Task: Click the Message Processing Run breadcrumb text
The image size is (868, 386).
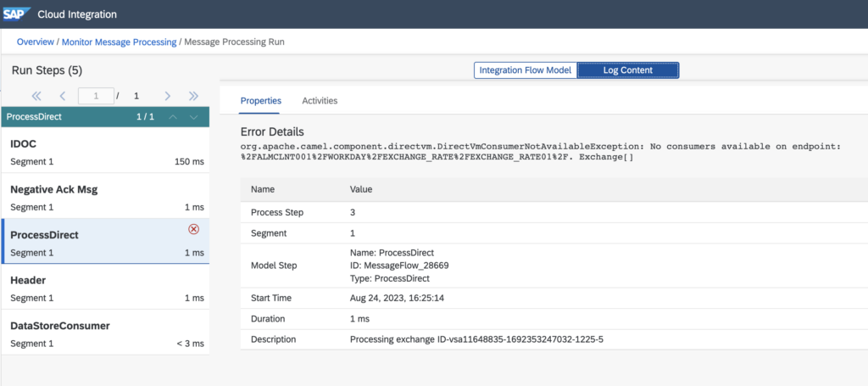Action: 234,42
